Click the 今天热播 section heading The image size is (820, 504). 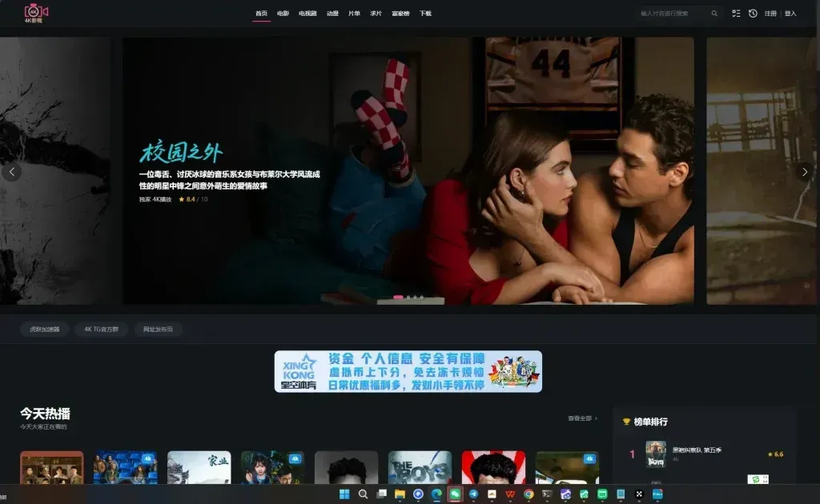pos(45,414)
